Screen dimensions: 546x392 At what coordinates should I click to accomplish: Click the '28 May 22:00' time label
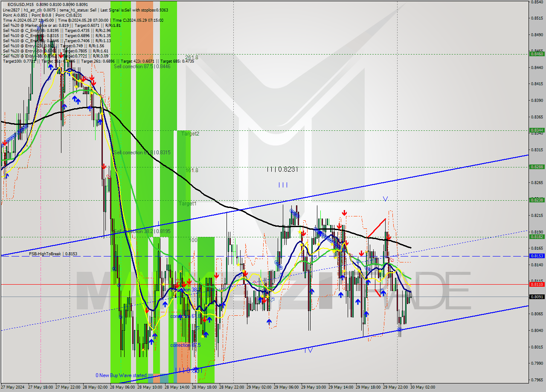click(x=232, y=387)
